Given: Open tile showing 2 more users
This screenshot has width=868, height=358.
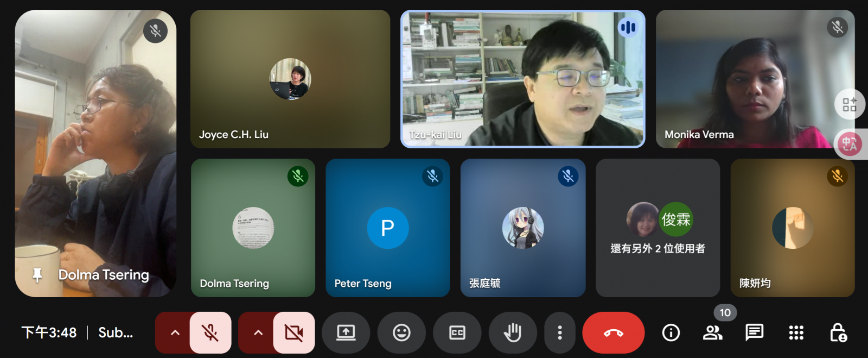Looking at the screenshot, I should pos(658,228).
